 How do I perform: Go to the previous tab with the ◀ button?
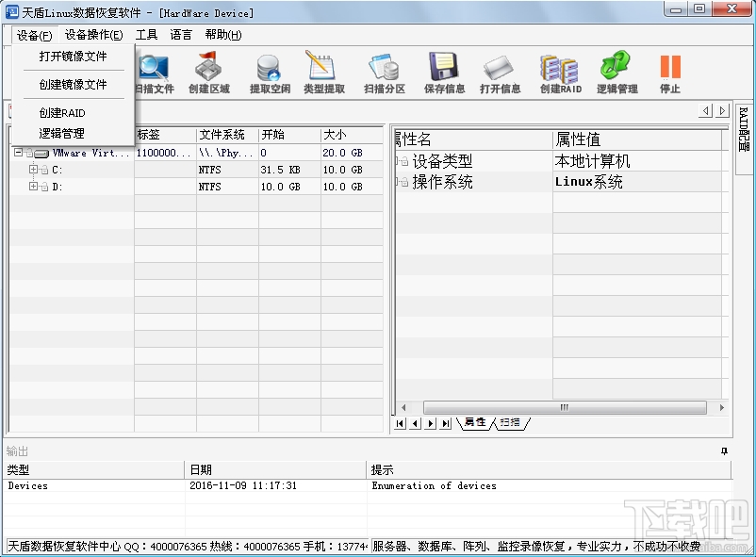(415, 423)
